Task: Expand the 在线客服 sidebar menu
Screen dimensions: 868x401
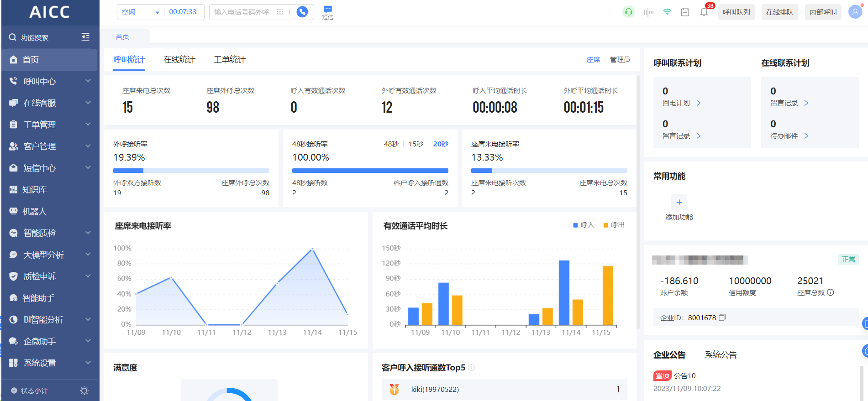Action: point(49,103)
